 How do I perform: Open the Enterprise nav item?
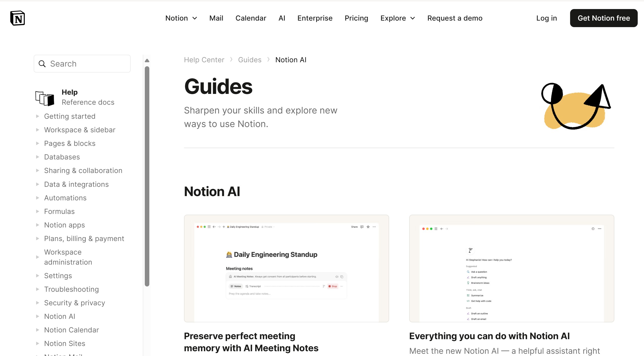click(315, 18)
